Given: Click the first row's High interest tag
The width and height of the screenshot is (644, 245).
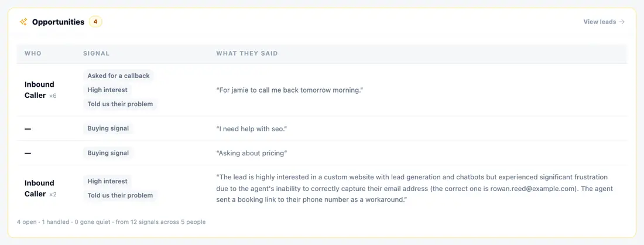Looking at the screenshot, I should (x=108, y=90).
